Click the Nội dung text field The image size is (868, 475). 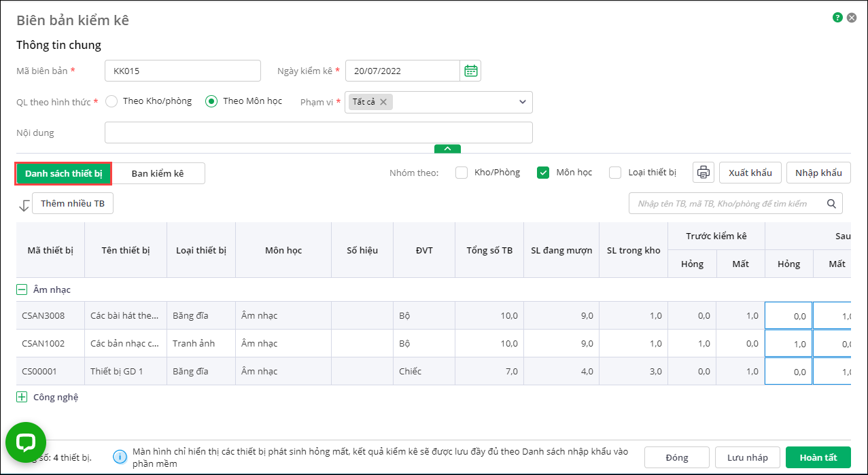(318, 133)
